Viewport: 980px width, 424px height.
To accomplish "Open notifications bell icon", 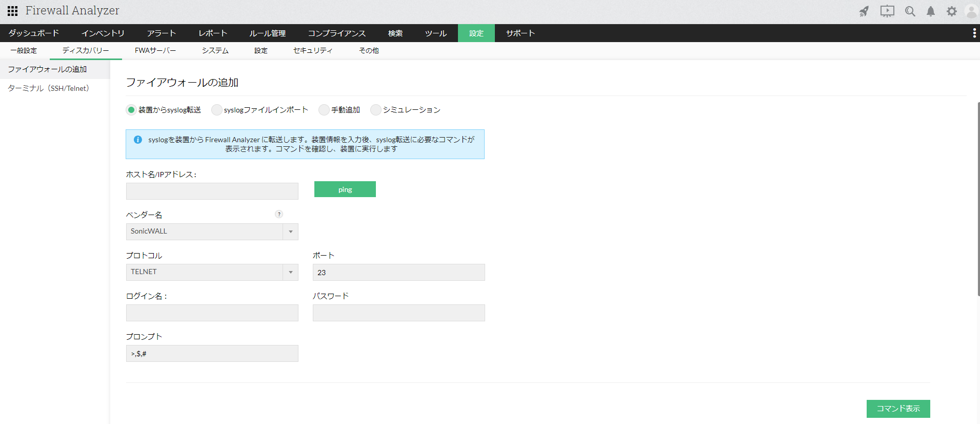I will (x=931, y=11).
